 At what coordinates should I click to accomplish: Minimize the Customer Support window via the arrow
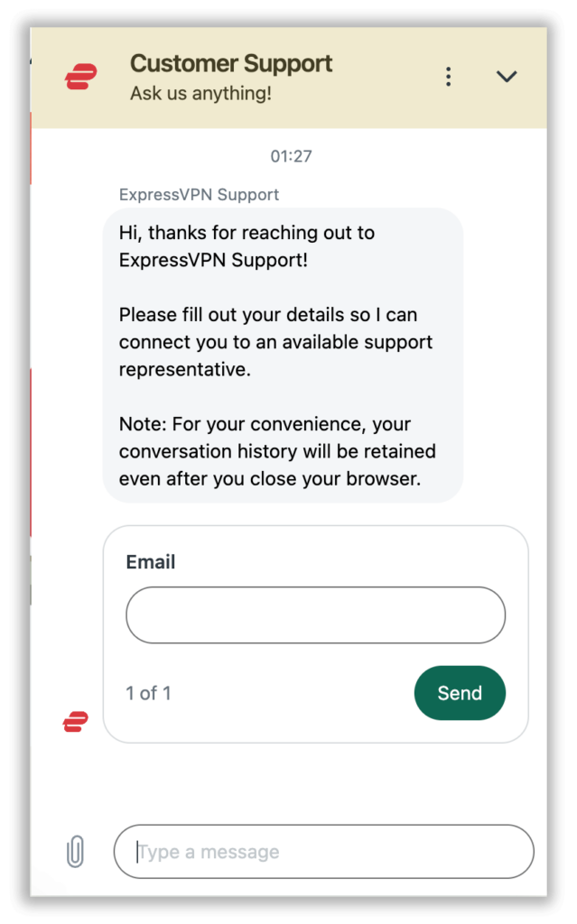coord(507,76)
